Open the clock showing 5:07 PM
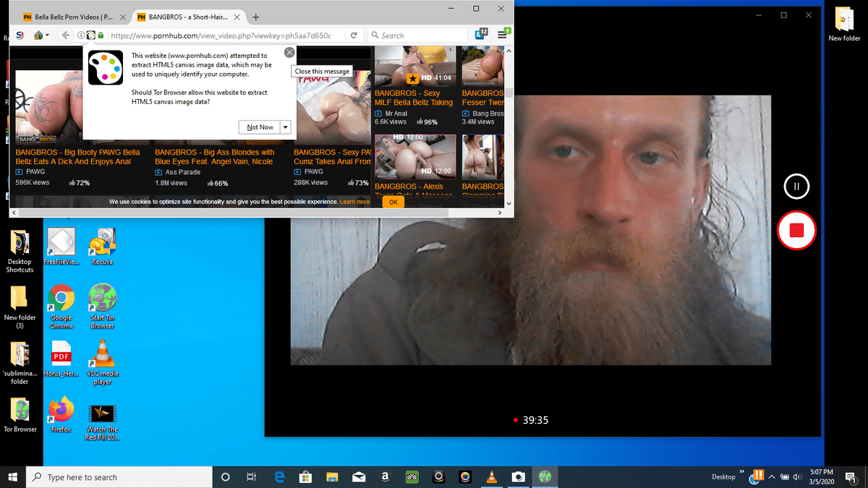The image size is (868, 488). [822, 477]
